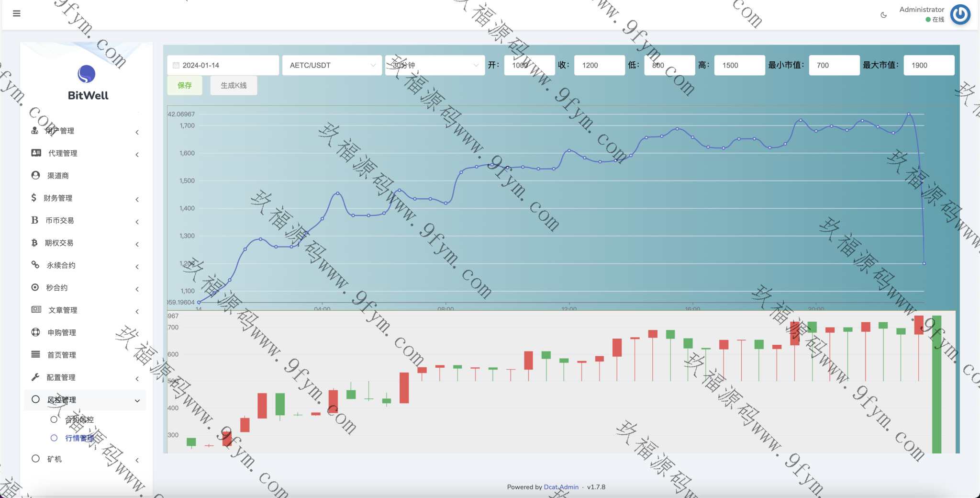Click the 用户管理 user icon
980x498 pixels.
[35, 131]
